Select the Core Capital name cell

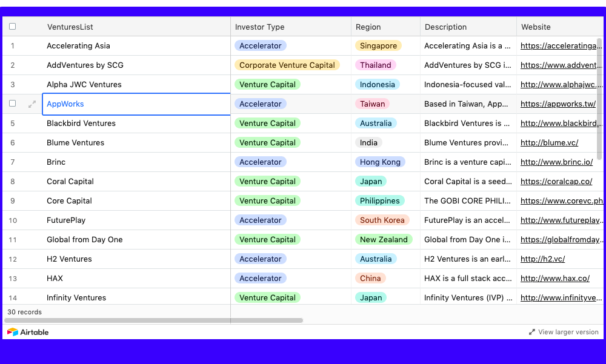coord(136,200)
